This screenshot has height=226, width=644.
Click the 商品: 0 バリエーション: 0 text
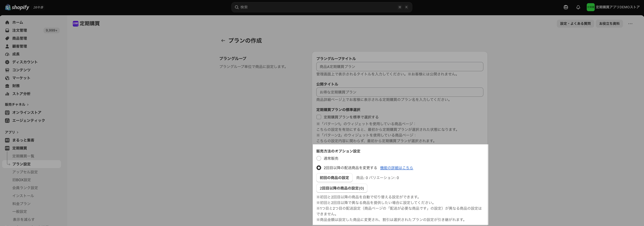[377, 178]
